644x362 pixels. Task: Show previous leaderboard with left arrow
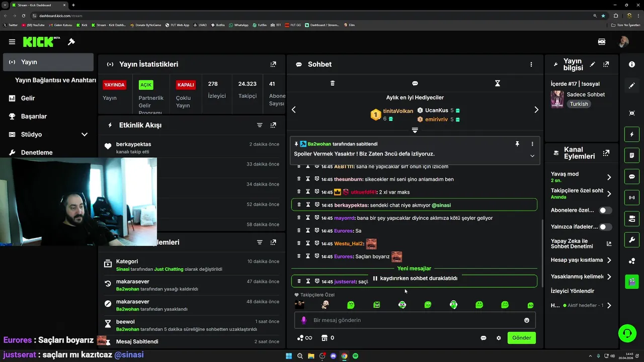tap(294, 110)
